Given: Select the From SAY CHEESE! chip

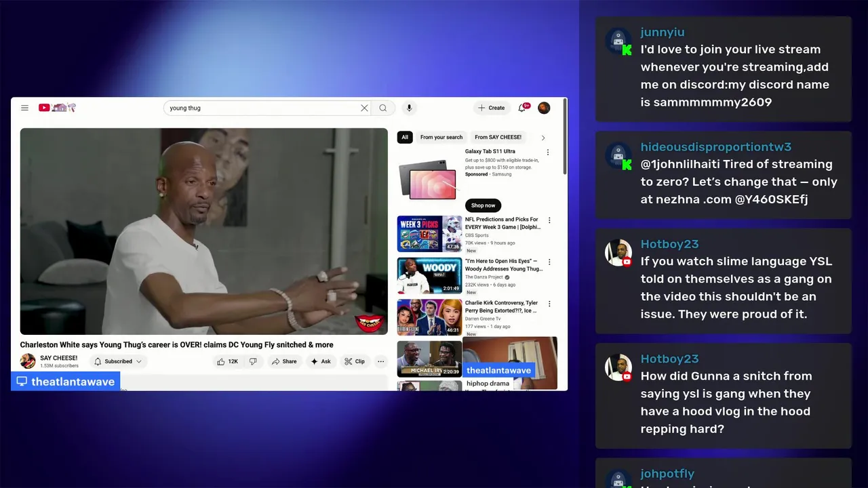Looking at the screenshot, I should (x=498, y=137).
